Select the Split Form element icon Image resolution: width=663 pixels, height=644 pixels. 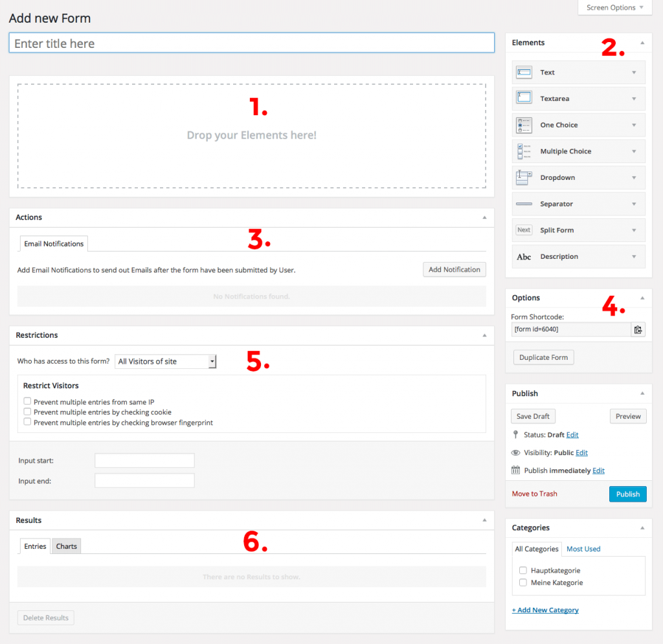[524, 230]
